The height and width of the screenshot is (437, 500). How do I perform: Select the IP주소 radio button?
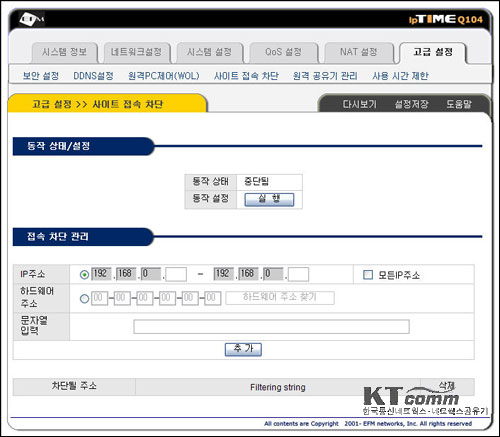point(84,275)
